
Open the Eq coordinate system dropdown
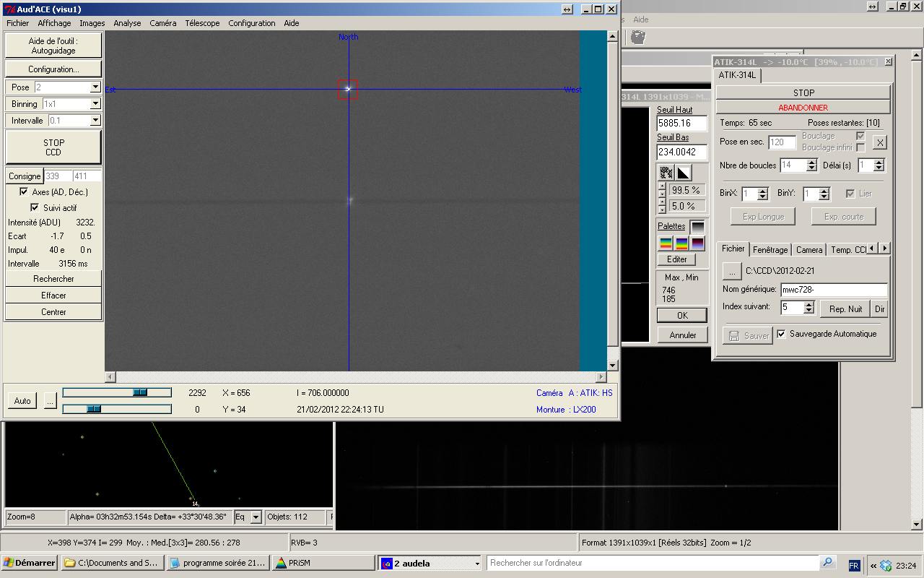256,517
